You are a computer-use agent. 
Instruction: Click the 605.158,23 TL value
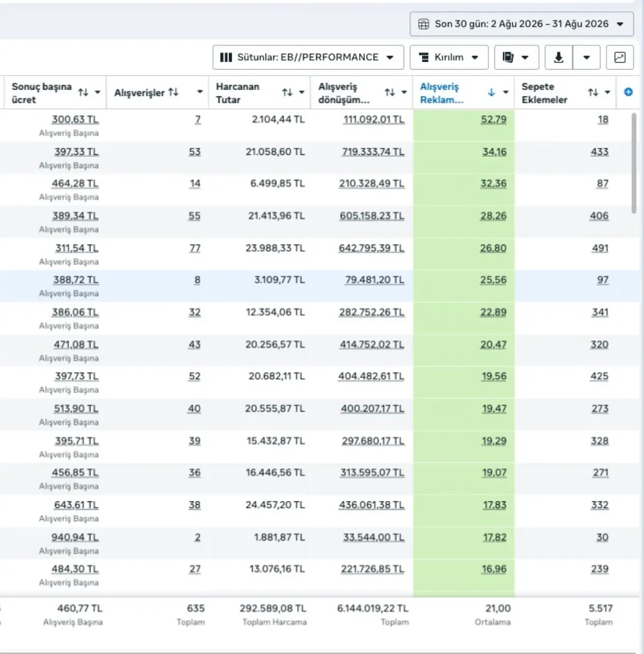tap(371, 216)
